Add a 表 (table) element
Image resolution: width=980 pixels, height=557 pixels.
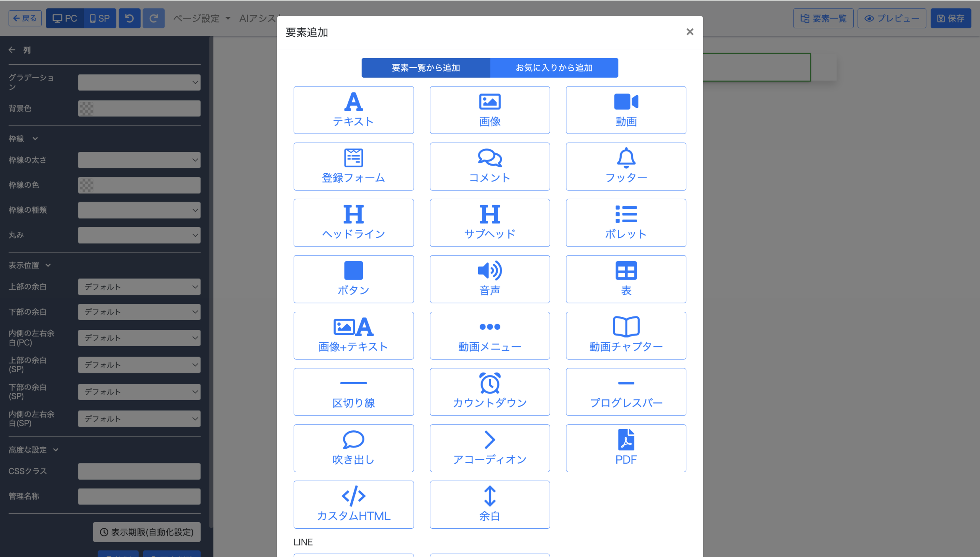[x=626, y=279]
